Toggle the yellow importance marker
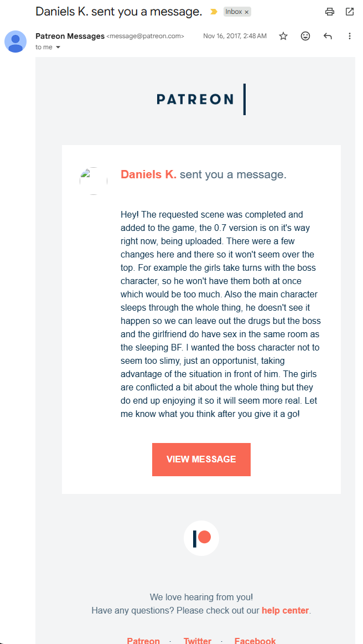The width and height of the screenshot is (363, 644). pos(214,12)
